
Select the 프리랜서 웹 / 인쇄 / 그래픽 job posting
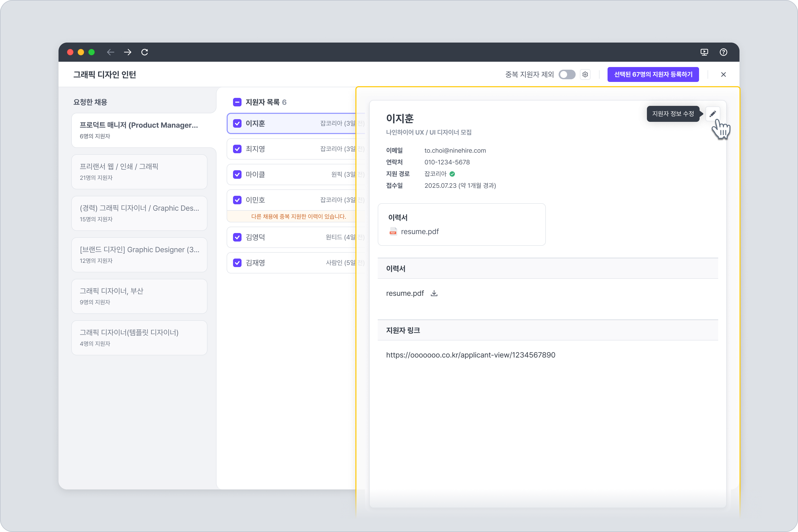coord(139,172)
